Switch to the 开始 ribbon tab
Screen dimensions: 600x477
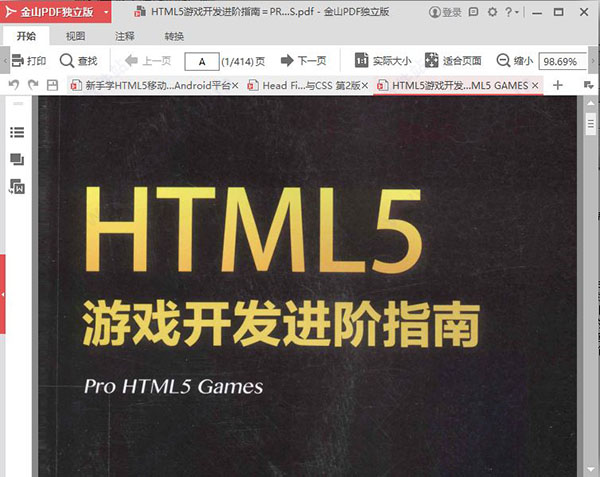[x=26, y=36]
